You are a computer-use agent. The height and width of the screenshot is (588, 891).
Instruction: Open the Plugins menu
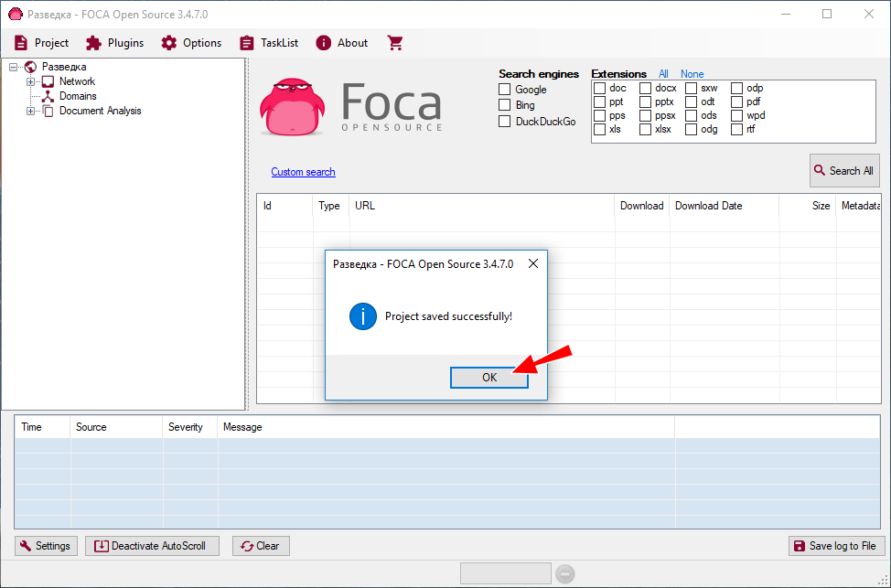pos(114,43)
